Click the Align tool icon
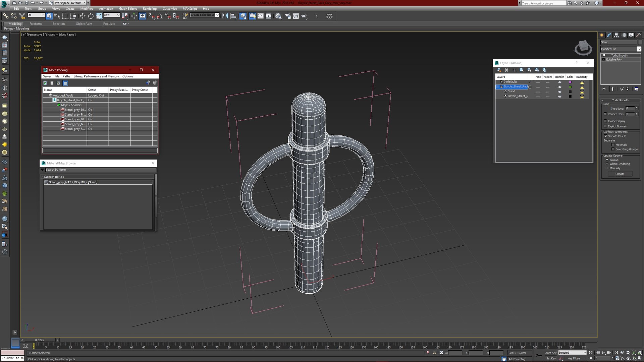 click(x=233, y=16)
